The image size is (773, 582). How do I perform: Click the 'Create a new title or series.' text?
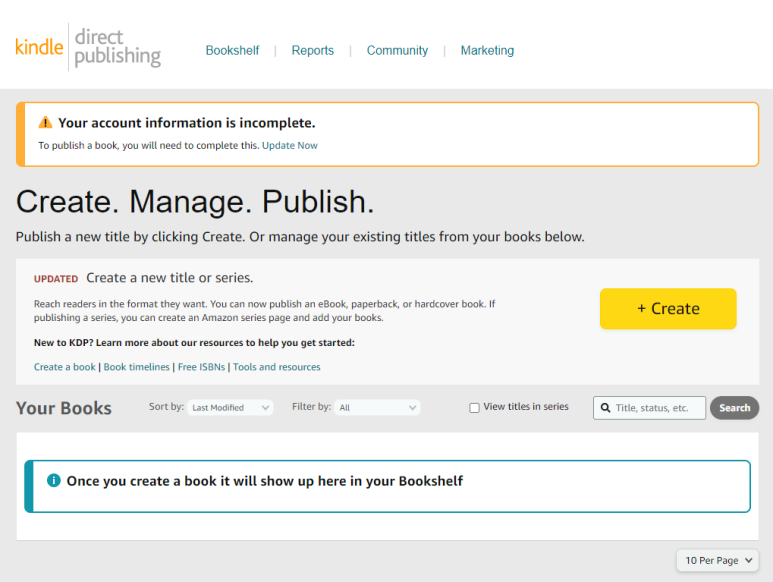(170, 278)
